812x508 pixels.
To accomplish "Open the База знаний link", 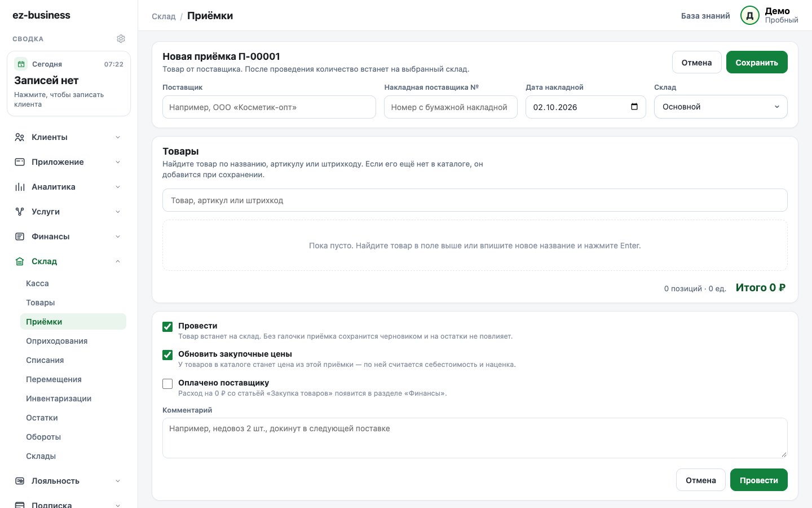I will click(x=705, y=16).
